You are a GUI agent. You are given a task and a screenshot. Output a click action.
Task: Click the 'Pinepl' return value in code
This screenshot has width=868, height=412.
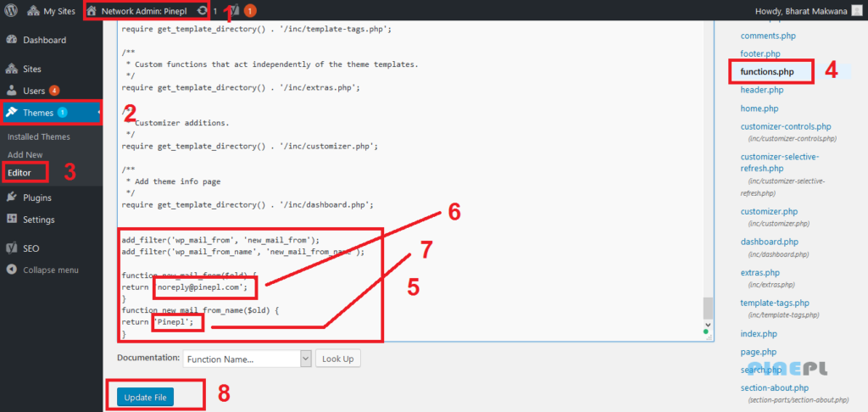175,323
